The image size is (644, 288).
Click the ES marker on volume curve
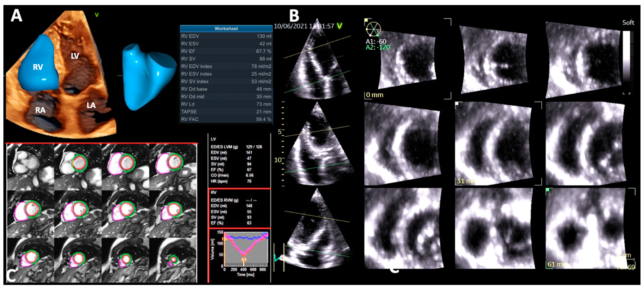point(244,260)
